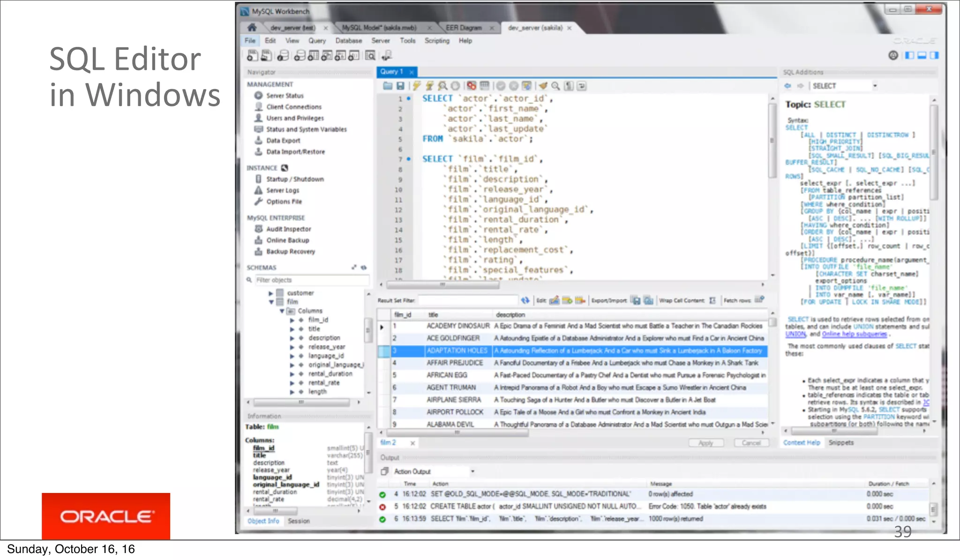Click the beautify query broom icon
Viewport: 960px width, 560px height.
coord(543,86)
